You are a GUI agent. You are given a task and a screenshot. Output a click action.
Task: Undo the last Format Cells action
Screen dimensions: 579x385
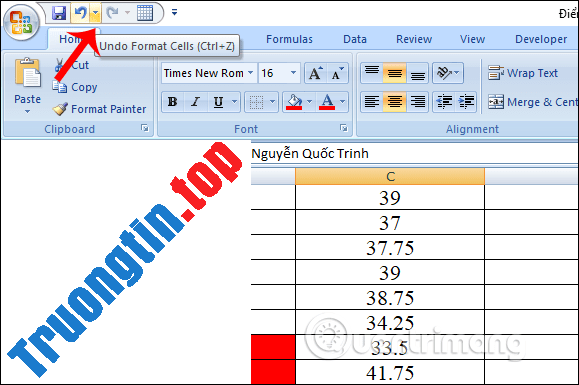80,13
